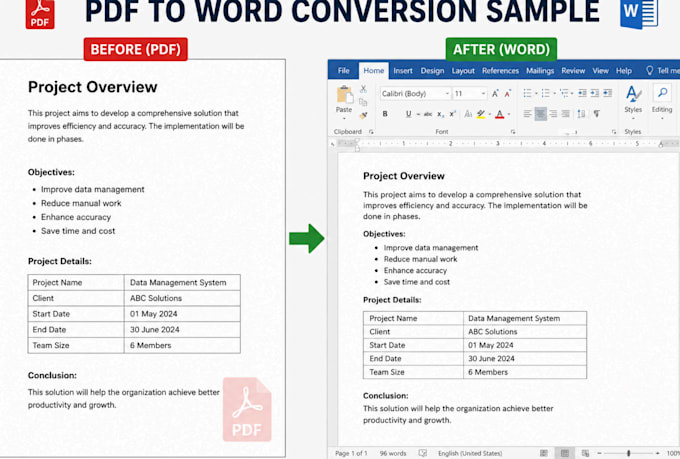Select the Format Painter brush
Screen dimensions: 680x459
[x=363, y=115]
